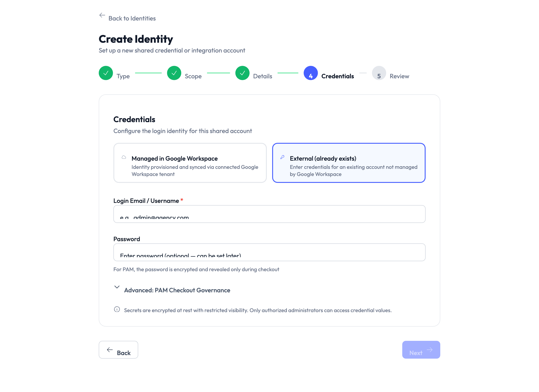Open the Back to Identities link
539x392 pixels.
(132, 18)
